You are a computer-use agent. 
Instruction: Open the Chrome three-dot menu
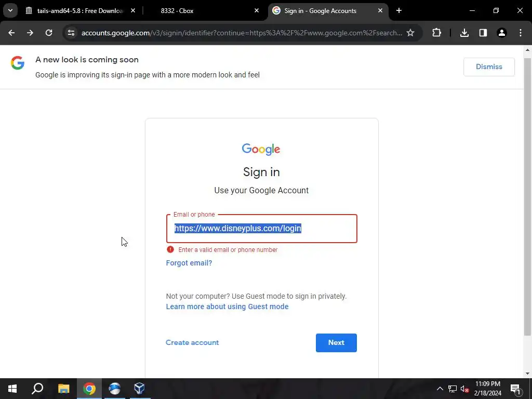(x=521, y=33)
